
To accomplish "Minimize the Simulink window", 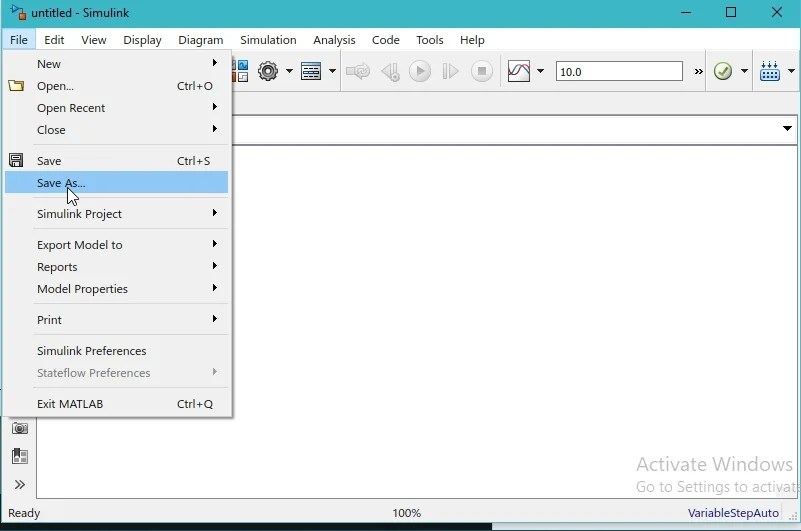I will coord(686,12).
